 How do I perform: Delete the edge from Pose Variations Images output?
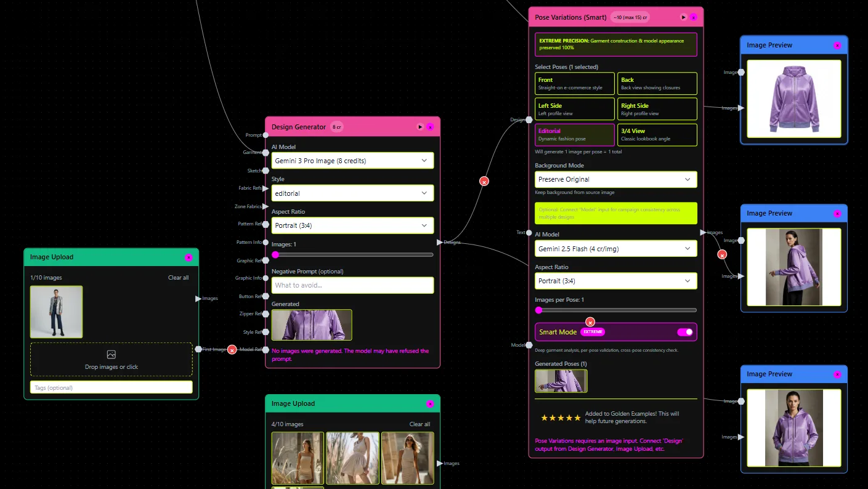[x=722, y=254]
